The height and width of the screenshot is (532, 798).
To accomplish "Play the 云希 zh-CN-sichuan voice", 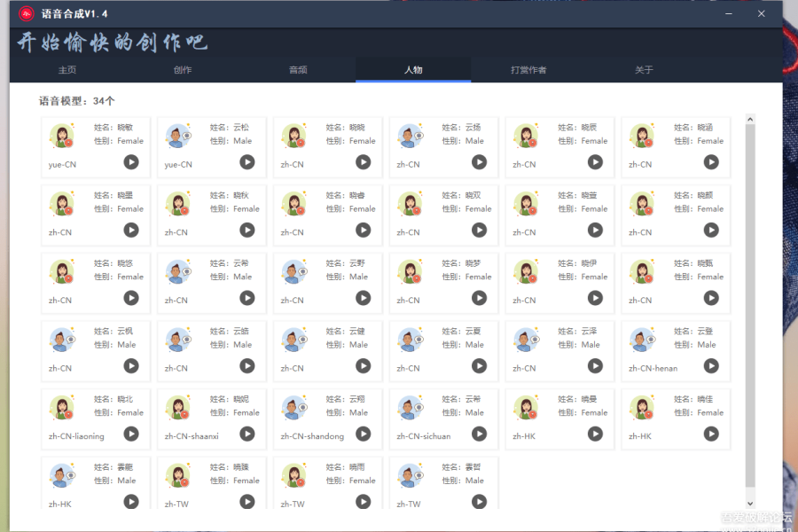I will pos(479,434).
